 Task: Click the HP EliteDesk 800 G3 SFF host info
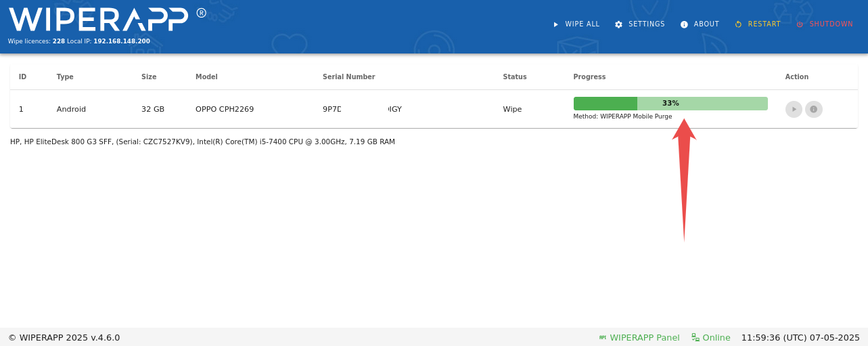click(202, 142)
